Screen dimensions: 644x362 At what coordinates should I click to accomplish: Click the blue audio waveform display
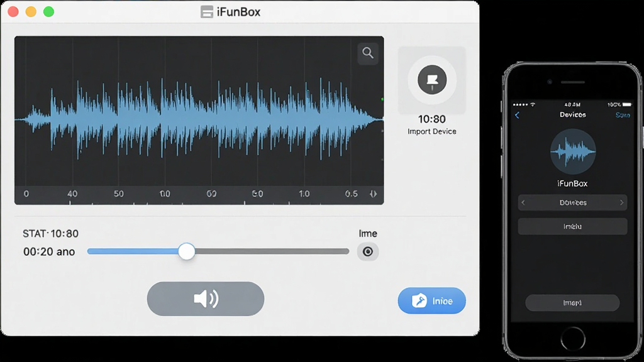[199, 119]
